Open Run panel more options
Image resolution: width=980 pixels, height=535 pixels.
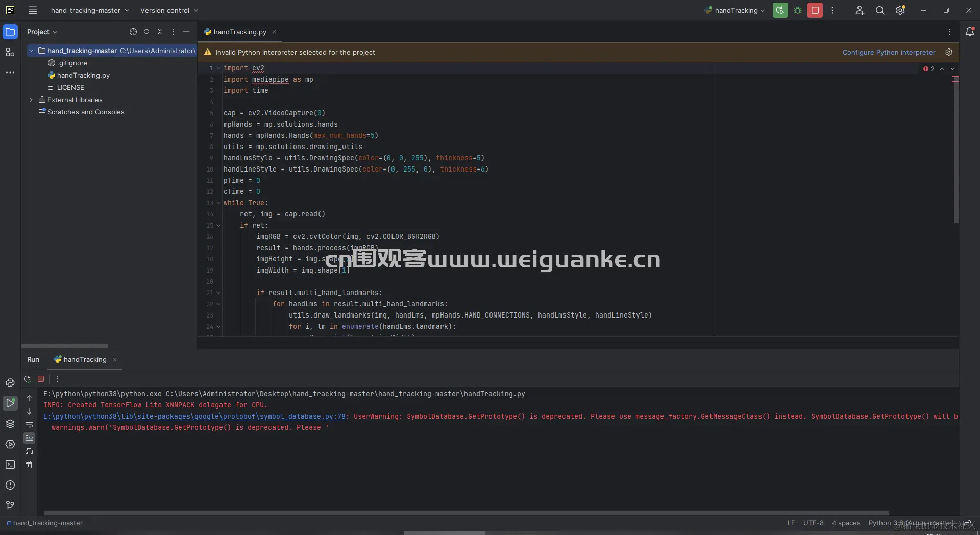58,379
